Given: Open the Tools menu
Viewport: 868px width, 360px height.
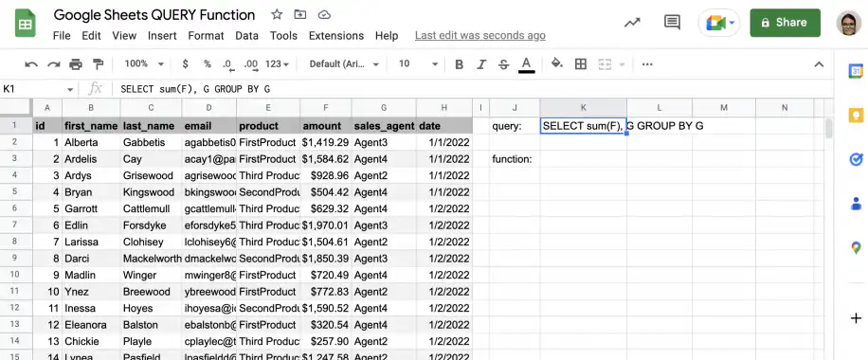Looking at the screenshot, I should coord(283,35).
